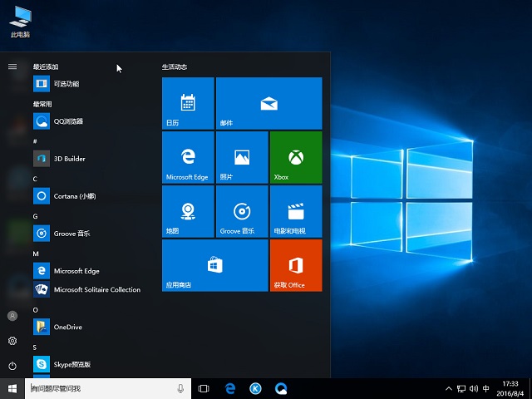Launch Microsoft Edge from tile grid
This screenshot has height=399, width=532.
click(x=188, y=157)
